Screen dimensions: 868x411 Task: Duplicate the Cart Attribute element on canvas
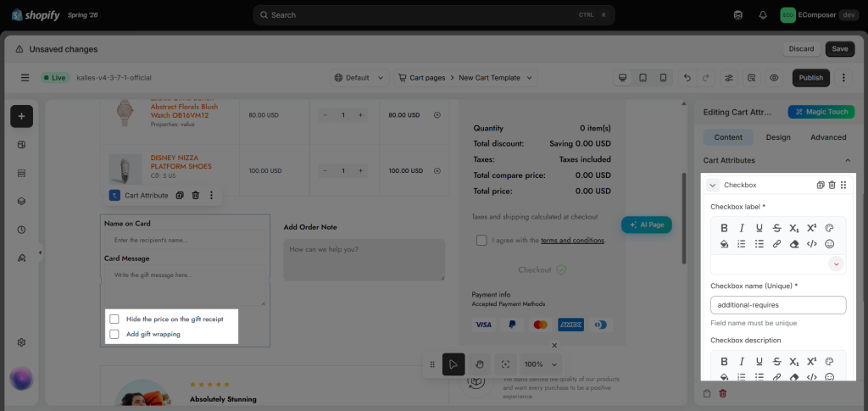click(180, 195)
